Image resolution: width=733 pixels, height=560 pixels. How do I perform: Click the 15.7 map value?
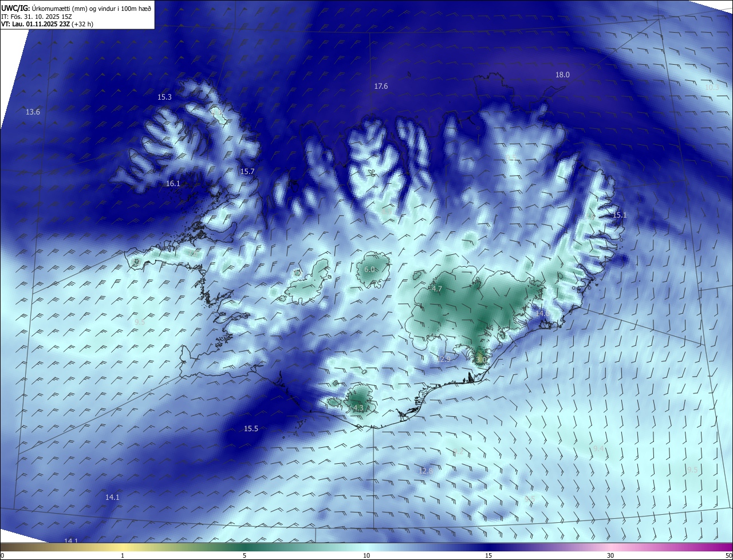point(247,171)
